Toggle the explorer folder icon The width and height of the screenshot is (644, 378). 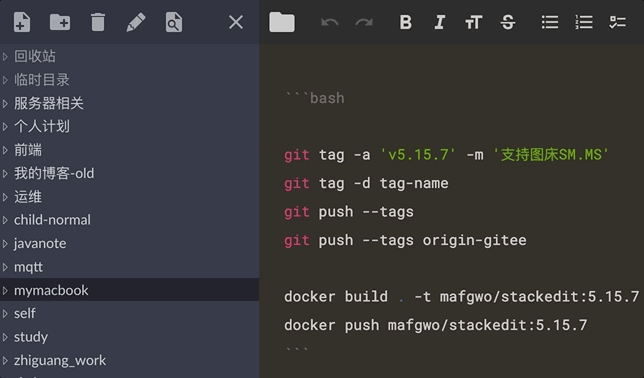point(282,22)
